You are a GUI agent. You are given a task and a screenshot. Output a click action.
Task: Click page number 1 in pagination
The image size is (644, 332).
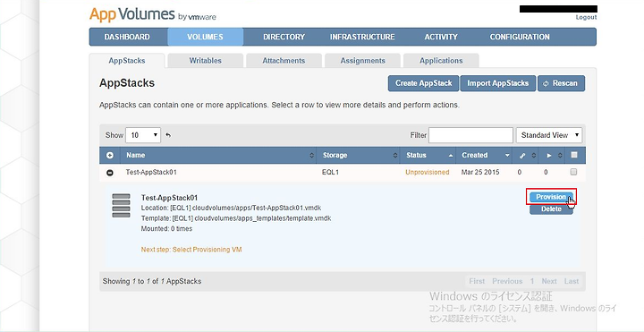point(532,281)
